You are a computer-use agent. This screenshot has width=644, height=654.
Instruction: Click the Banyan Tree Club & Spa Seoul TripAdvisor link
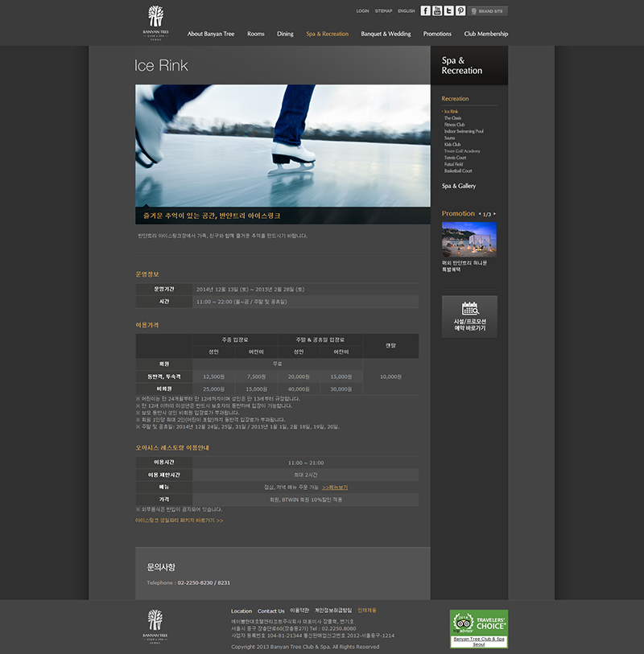(479, 641)
